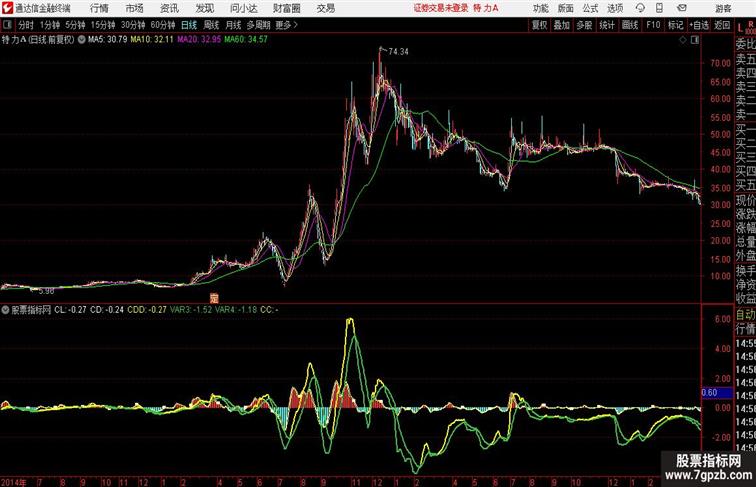
Task: Click the 标记 mark button
Action: [675, 25]
